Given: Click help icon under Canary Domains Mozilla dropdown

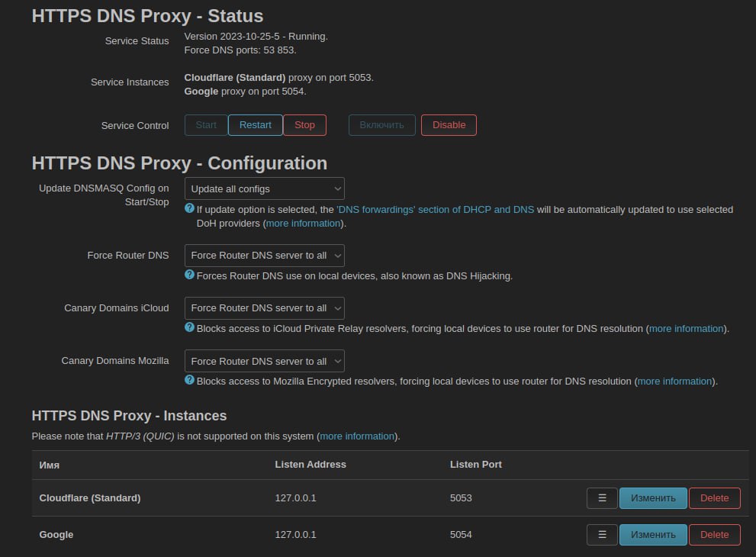Looking at the screenshot, I should pos(189,380).
